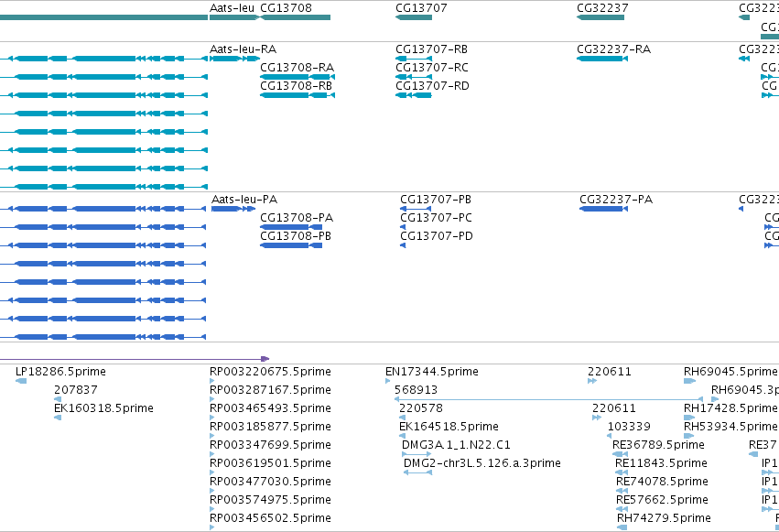Screen dimensions: 779x532
Task: Select the RE57662.5prime EST label
Action: click(x=662, y=500)
